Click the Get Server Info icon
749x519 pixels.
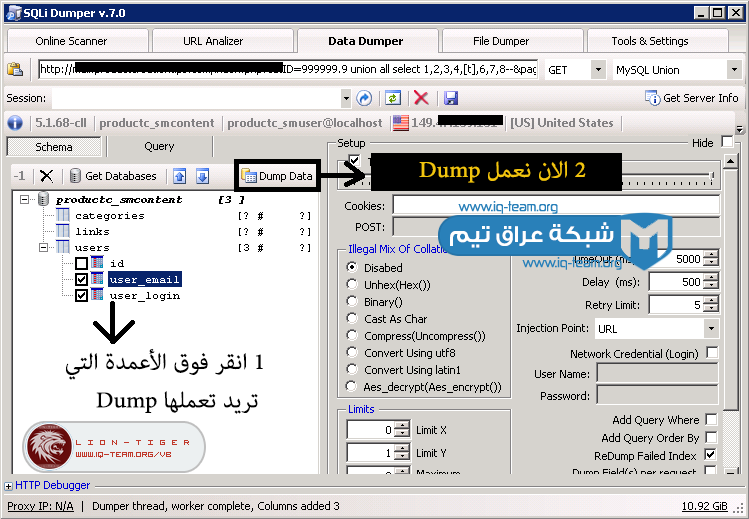click(652, 98)
